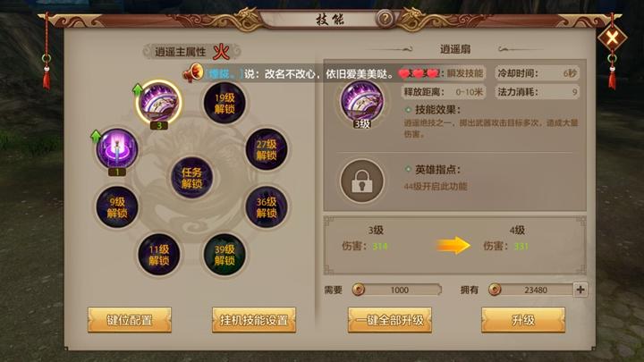Select the level 1 purple sword skill
The height and width of the screenshot is (362, 644).
tap(116, 148)
